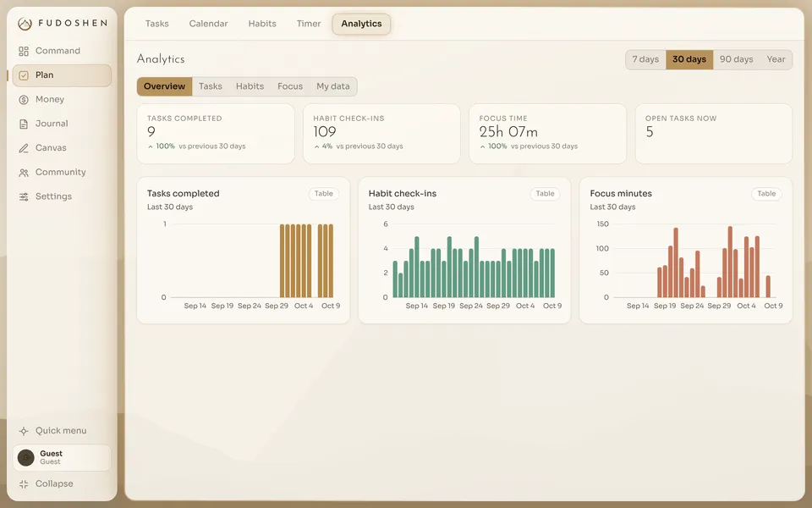Click the Quick menu crosshair icon
The image size is (812, 508).
click(x=24, y=431)
